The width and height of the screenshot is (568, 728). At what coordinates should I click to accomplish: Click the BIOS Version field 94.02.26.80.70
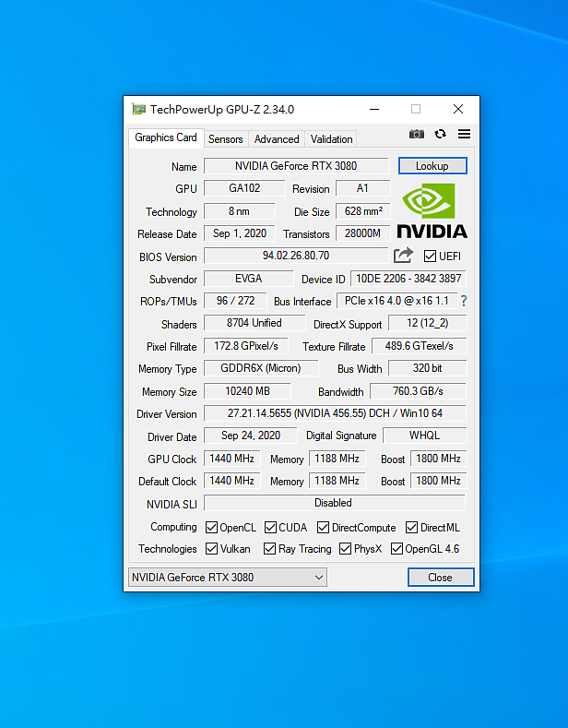(x=296, y=256)
